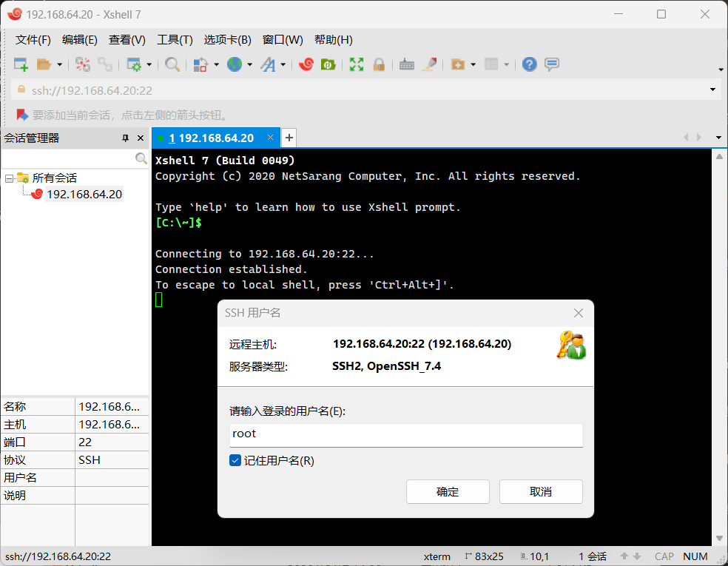Open the 窗口(W) menu
This screenshot has height=566, width=728.
pos(283,40)
